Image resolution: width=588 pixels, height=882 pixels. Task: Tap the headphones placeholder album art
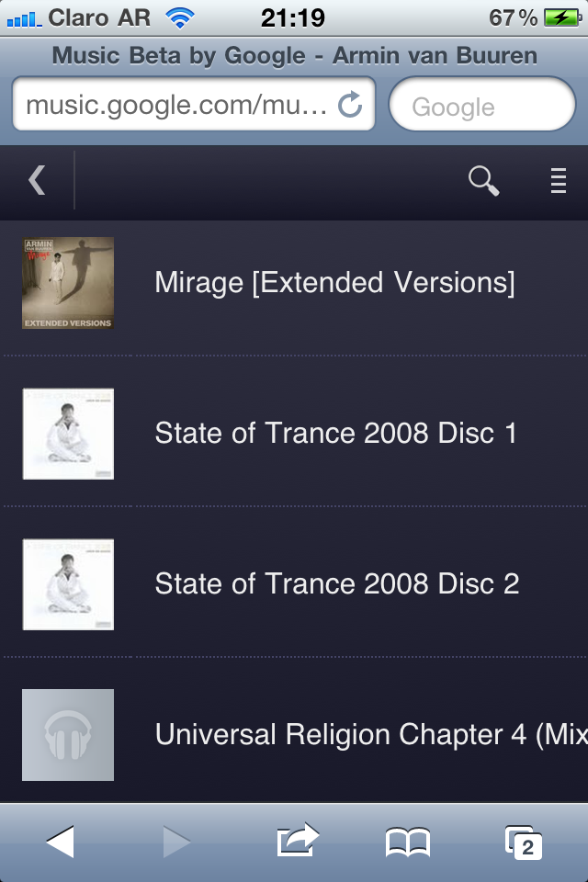[68, 735]
